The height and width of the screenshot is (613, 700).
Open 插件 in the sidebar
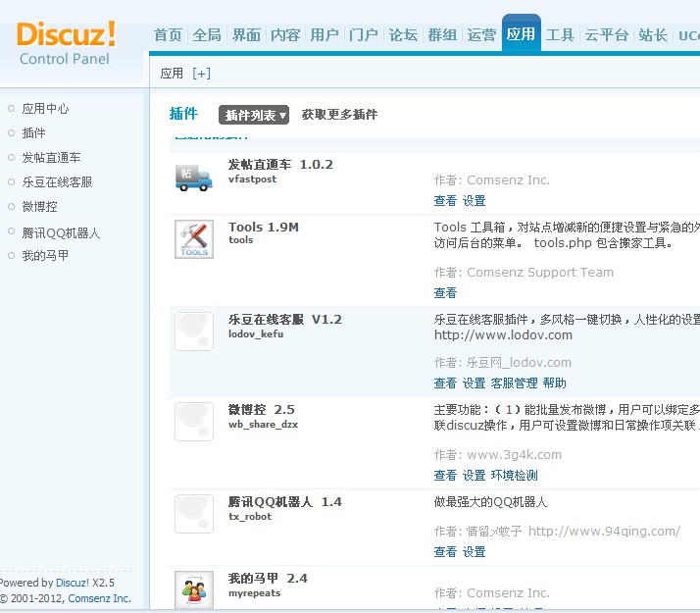pyautogui.click(x=33, y=133)
